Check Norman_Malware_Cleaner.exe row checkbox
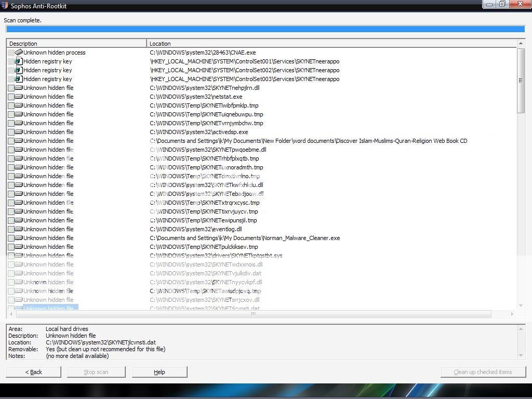 [11, 238]
